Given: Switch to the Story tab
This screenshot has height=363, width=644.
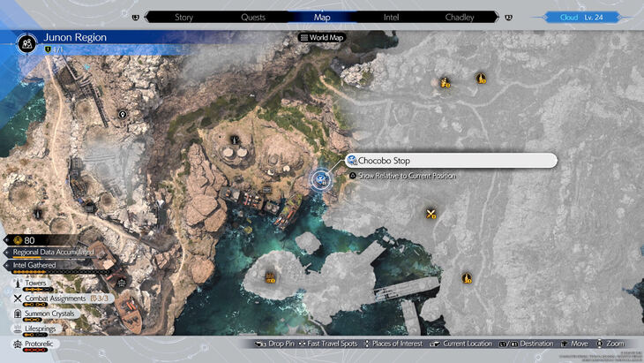Looking at the screenshot, I should click(x=183, y=17).
